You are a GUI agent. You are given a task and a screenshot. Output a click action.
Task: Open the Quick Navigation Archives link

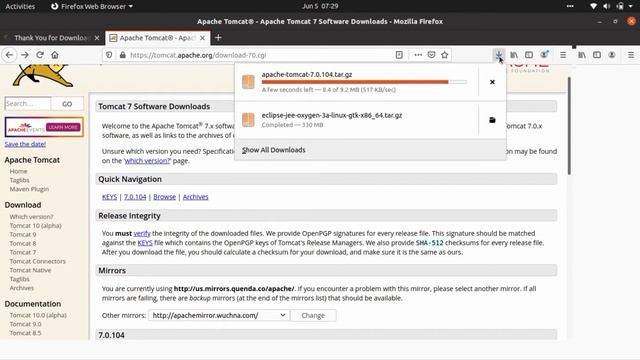click(x=196, y=197)
